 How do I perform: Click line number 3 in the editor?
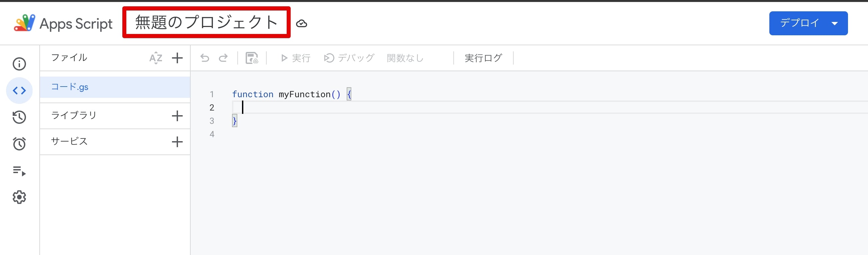click(212, 121)
